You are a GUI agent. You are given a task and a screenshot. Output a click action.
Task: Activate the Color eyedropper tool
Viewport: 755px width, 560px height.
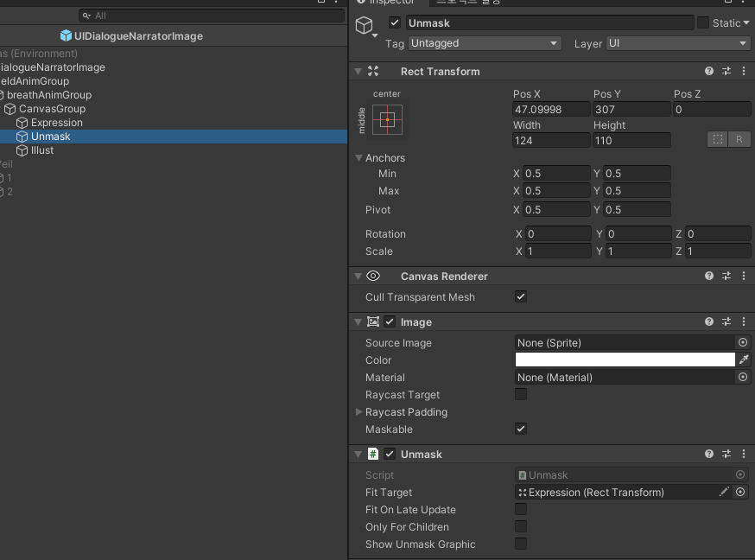point(744,360)
